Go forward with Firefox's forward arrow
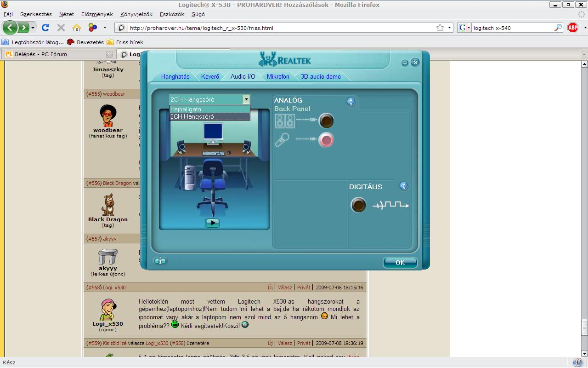588x368 pixels. click(23, 28)
